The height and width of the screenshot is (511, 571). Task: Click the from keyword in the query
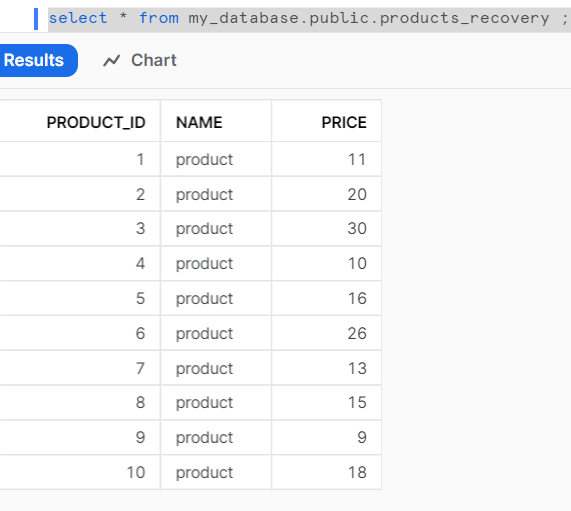pyautogui.click(x=159, y=18)
